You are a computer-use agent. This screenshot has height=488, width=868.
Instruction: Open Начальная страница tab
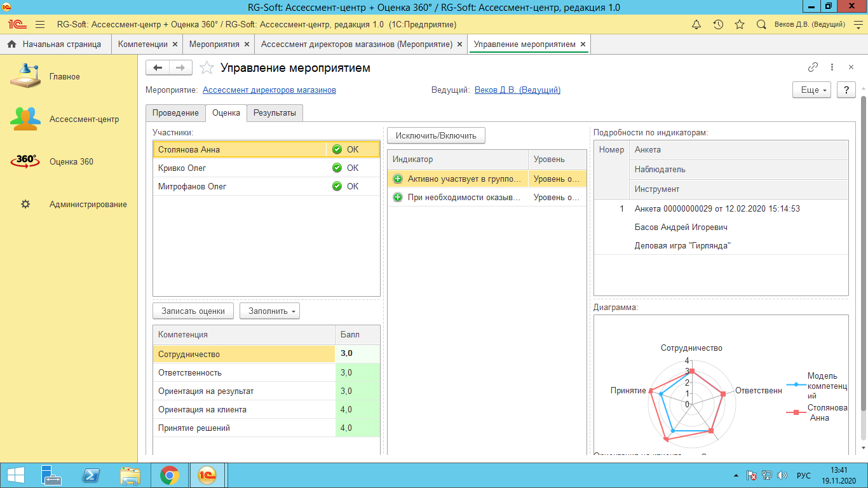pyautogui.click(x=56, y=44)
